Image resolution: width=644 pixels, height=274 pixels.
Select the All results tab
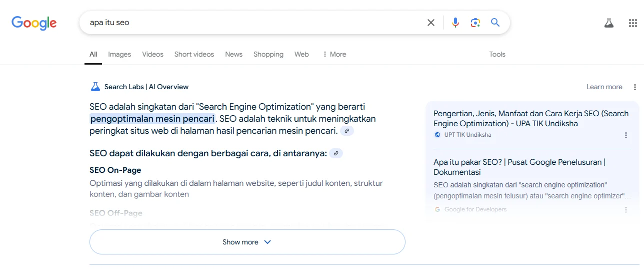click(93, 54)
